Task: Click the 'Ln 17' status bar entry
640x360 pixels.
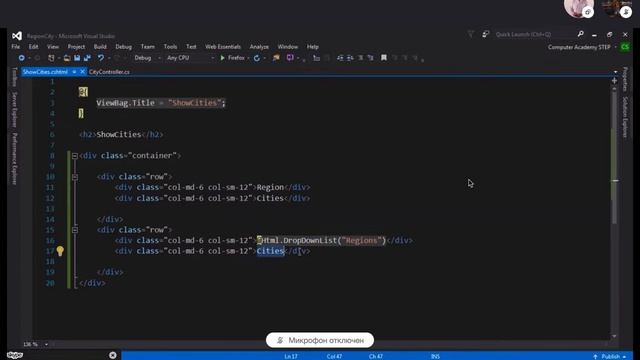Action: coord(291,356)
